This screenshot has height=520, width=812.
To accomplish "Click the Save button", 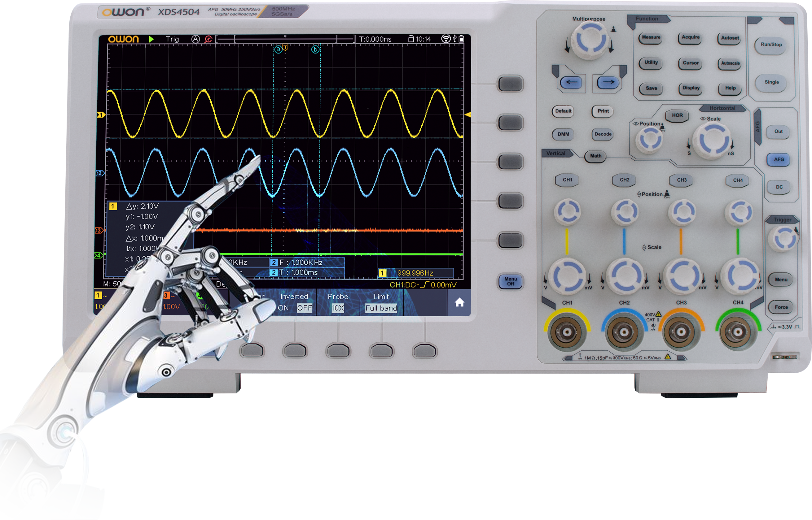I will (651, 89).
